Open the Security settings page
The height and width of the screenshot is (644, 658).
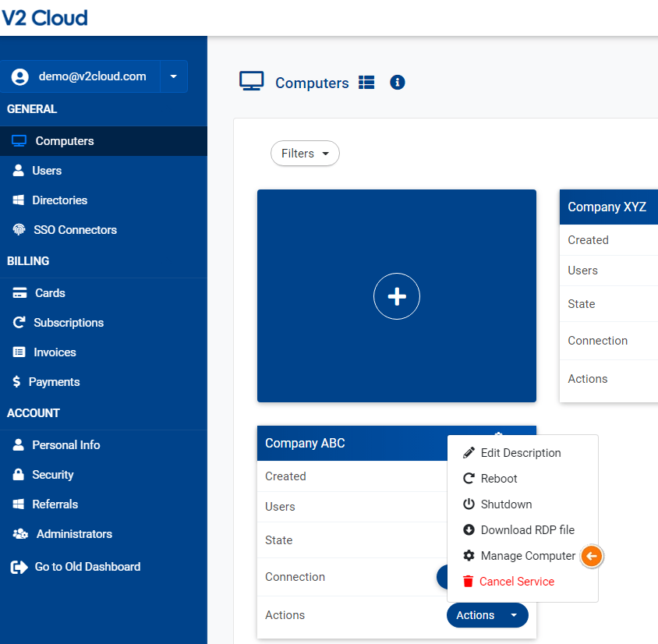(x=104, y=474)
